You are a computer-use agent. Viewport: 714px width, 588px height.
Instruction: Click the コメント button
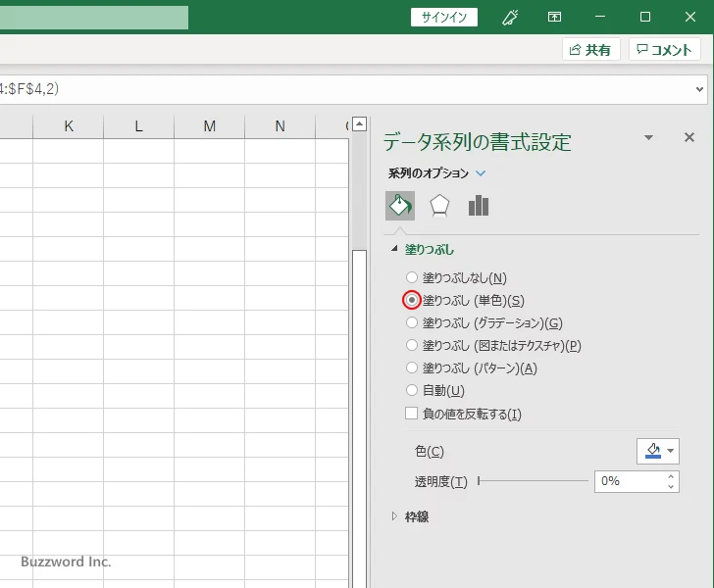click(664, 49)
